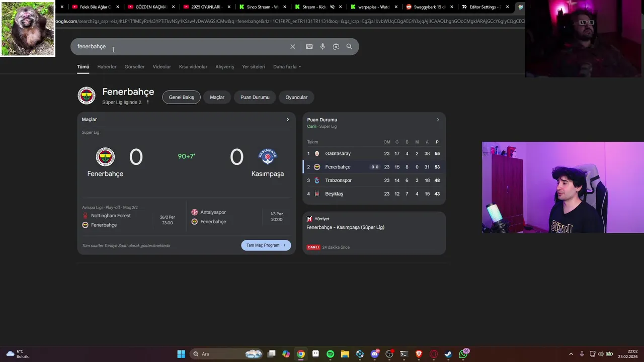The width and height of the screenshot is (644, 362).
Task: Open the volume control in system tray
Action: tap(600, 354)
